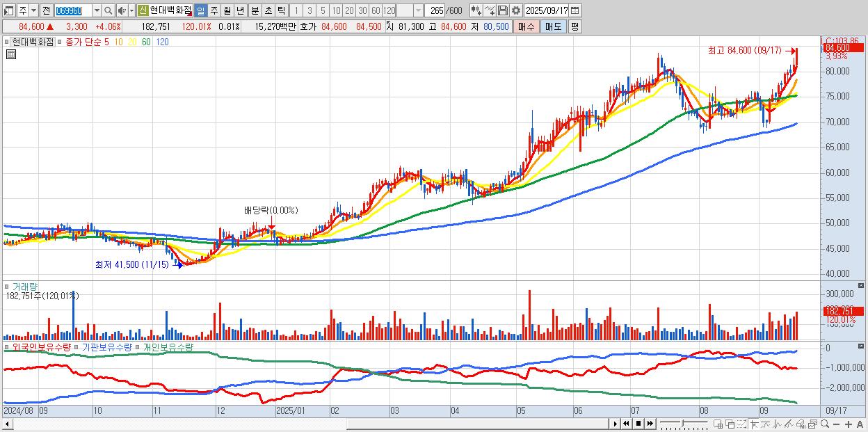The height and width of the screenshot is (432, 868).
Task: Select the 1 interval button
Action: [296, 10]
